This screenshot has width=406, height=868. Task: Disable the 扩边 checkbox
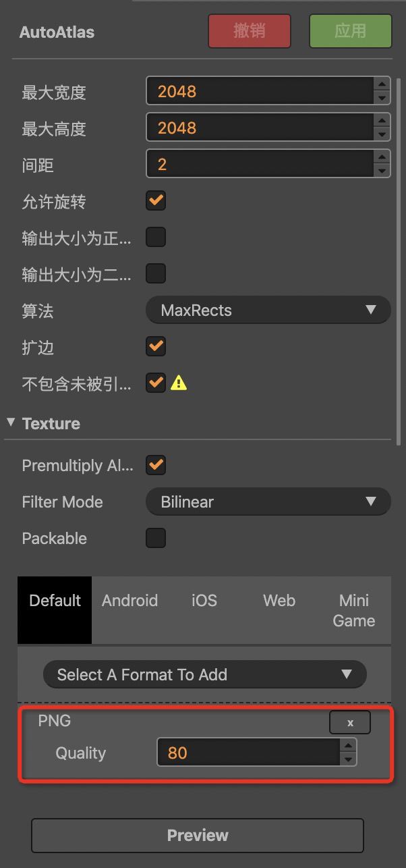pos(156,346)
